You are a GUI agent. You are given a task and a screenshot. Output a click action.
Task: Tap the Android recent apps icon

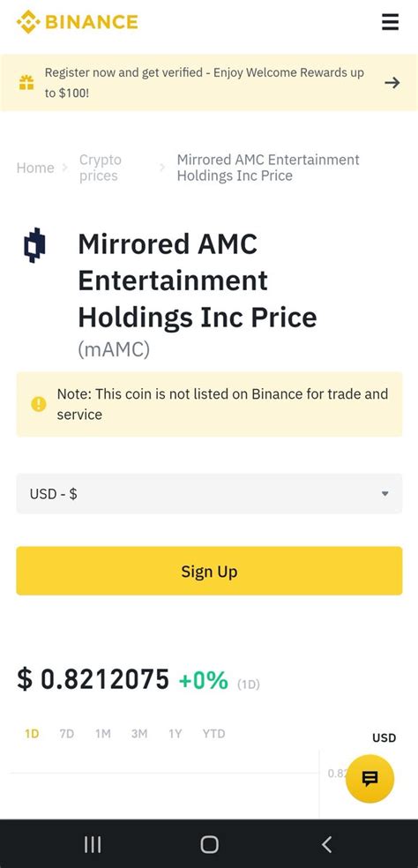[93, 844]
